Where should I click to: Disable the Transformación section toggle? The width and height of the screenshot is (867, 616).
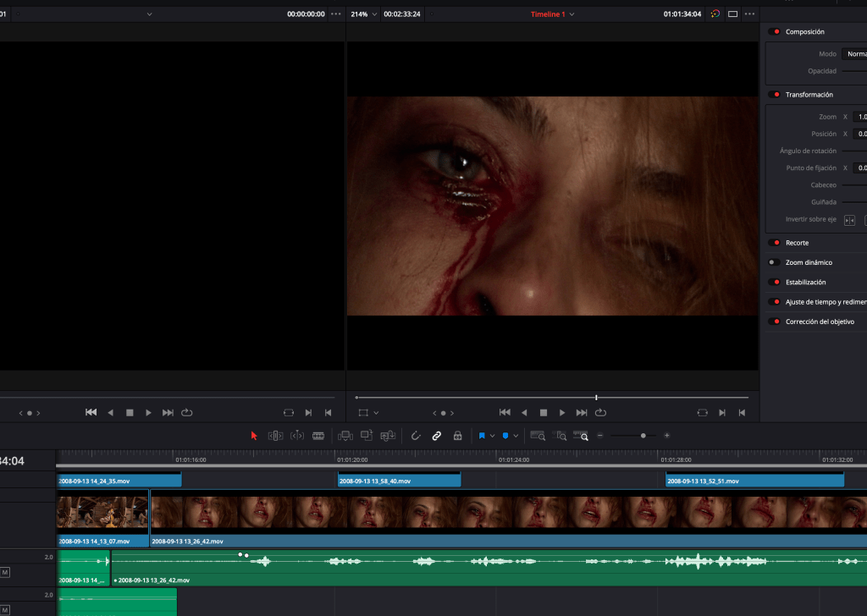click(x=774, y=95)
